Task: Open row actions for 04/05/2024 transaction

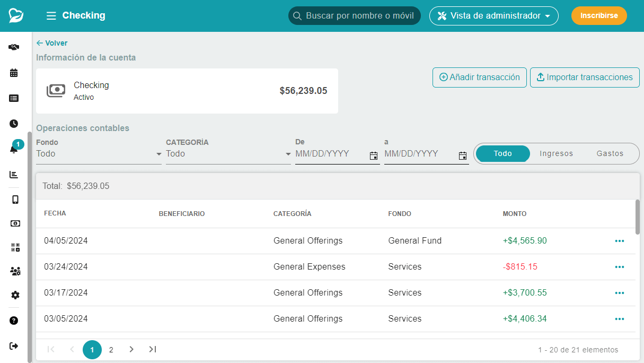Action: tap(620, 241)
